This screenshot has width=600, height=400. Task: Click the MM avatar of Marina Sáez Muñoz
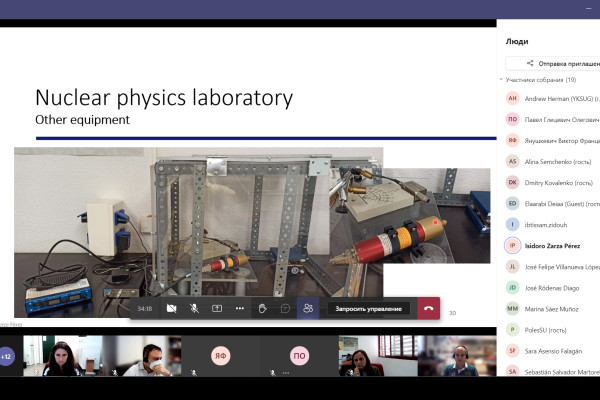pos(513,308)
